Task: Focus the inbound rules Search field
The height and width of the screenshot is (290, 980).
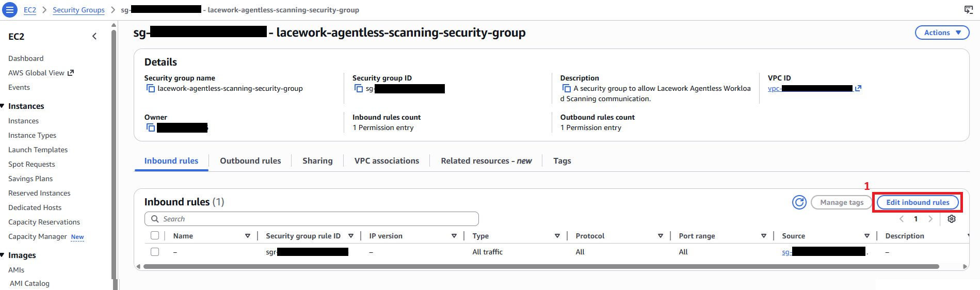Action: click(312, 219)
